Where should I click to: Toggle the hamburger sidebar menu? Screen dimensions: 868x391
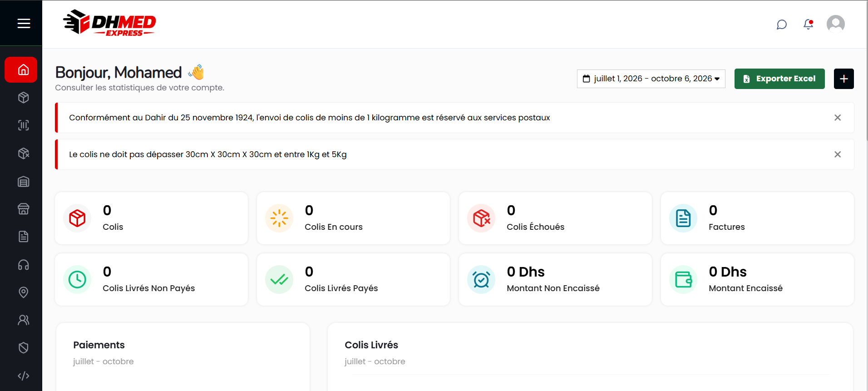coord(24,23)
